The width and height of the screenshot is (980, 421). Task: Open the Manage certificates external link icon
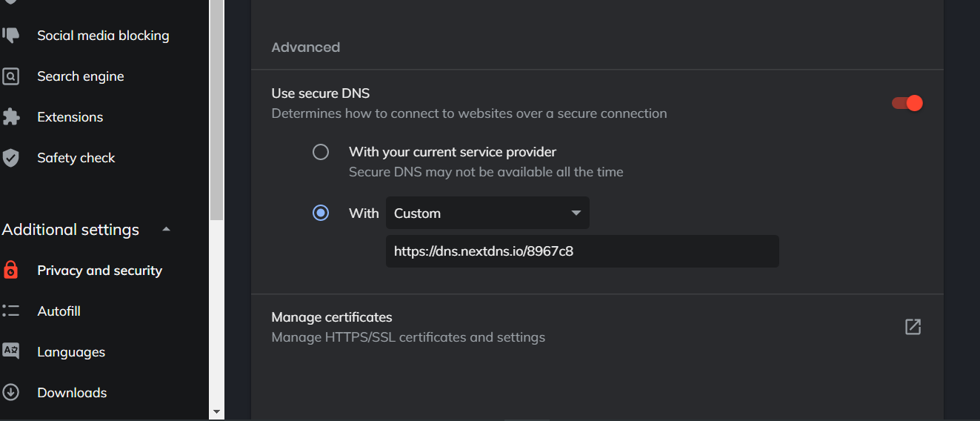tap(913, 327)
